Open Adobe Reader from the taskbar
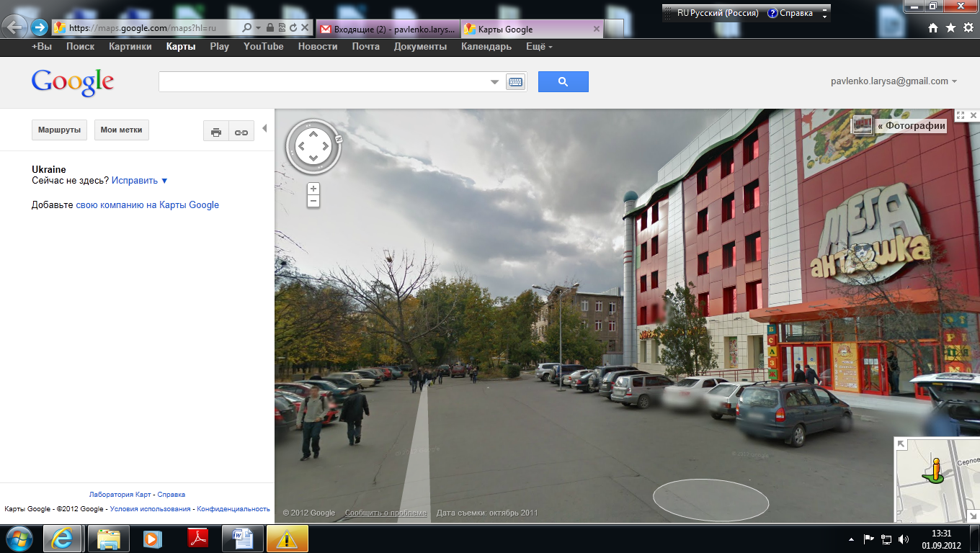The image size is (980, 553). (x=197, y=539)
